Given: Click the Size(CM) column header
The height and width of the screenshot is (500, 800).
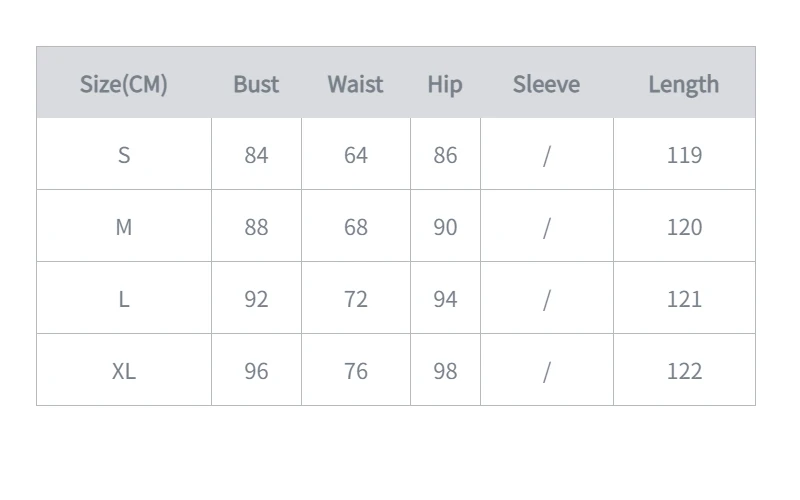Looking at the screenshot, I should coord(124,84).
